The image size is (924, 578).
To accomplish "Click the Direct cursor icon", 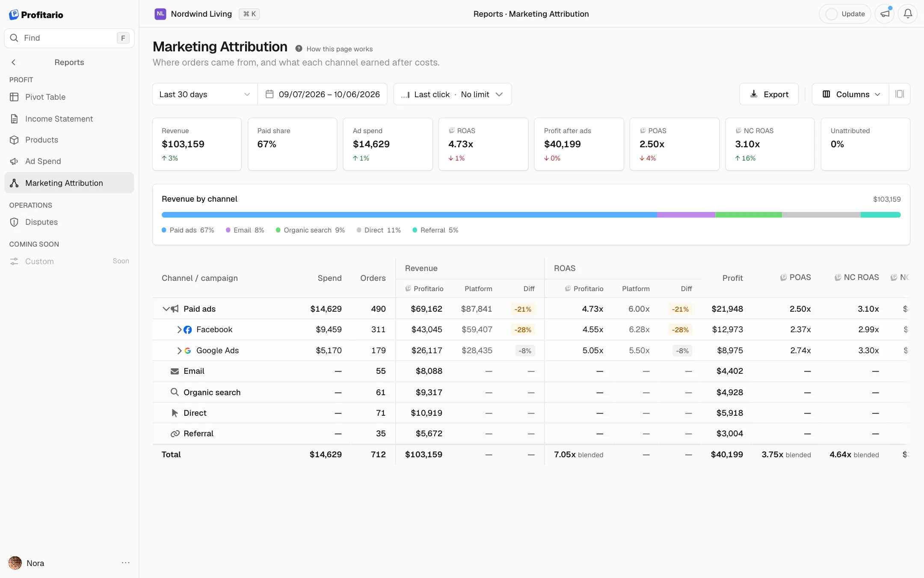I will (175, 413).
